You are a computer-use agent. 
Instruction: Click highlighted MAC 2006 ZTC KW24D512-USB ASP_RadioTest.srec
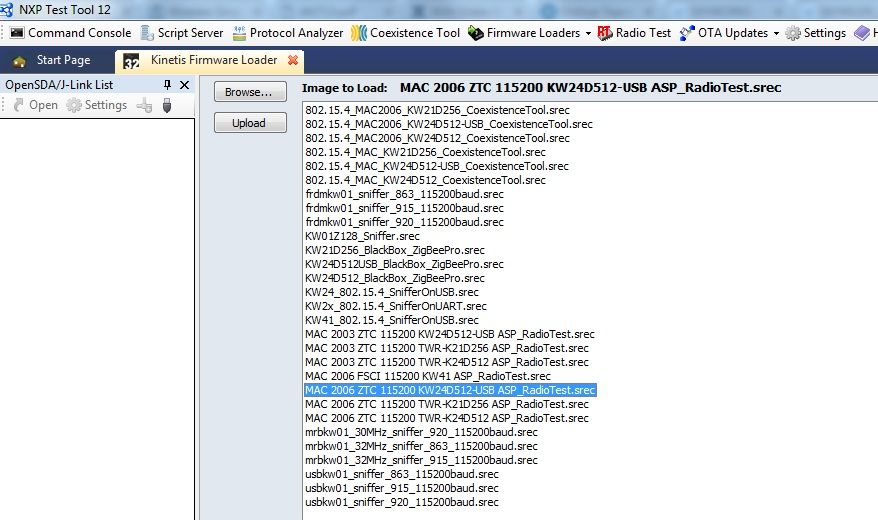(450, 390)
